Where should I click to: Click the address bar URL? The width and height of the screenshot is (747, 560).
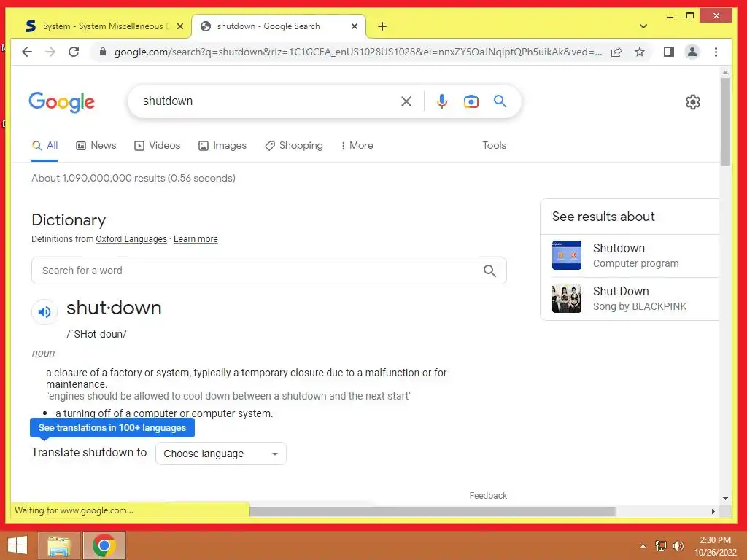coord(357,52)
